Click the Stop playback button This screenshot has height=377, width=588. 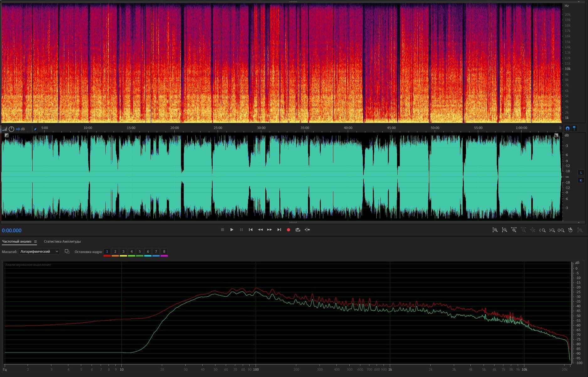[x=222, y=230]
